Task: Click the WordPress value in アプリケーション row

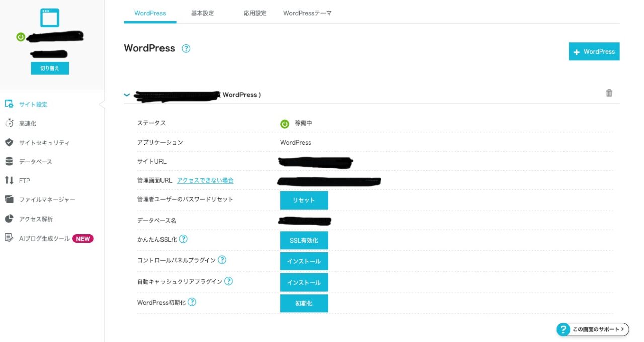Action: [x=296, y=142]
